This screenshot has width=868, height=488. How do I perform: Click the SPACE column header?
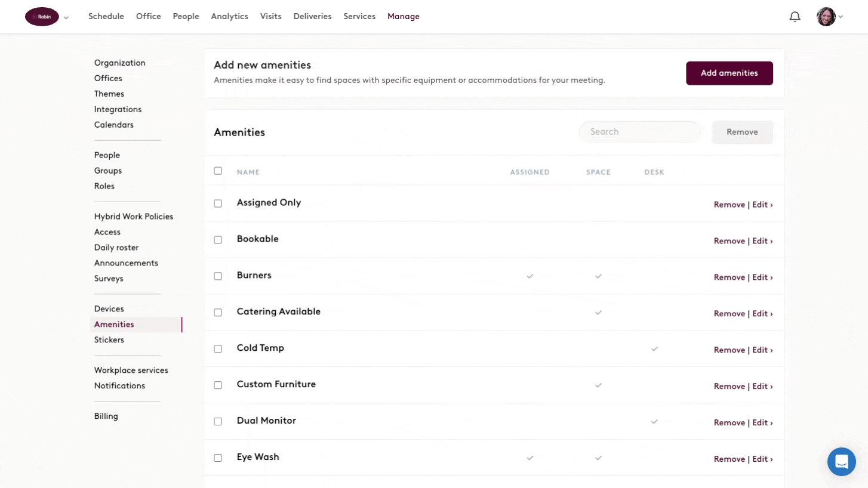[598, 172]
